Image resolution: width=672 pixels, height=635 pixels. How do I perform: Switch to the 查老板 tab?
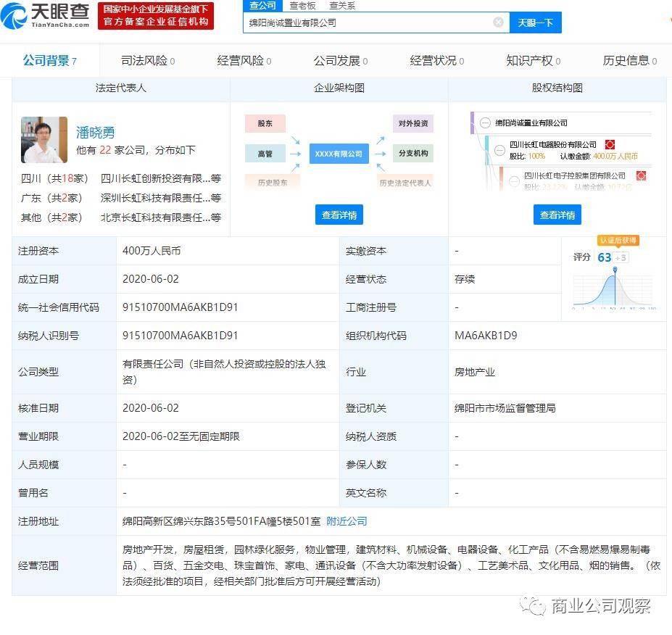pyautogui.click(x=302, y=5)
